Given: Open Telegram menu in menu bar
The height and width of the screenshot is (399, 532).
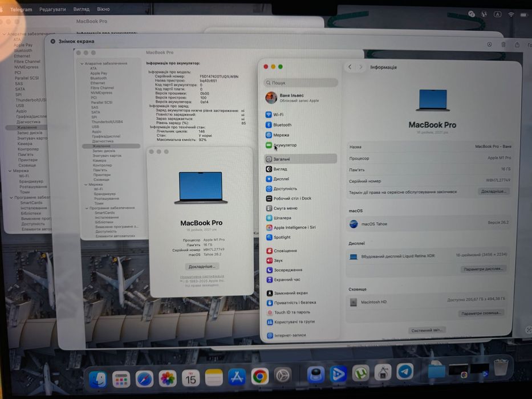Looking at the screenshot, I should click(x=21, y=10).
